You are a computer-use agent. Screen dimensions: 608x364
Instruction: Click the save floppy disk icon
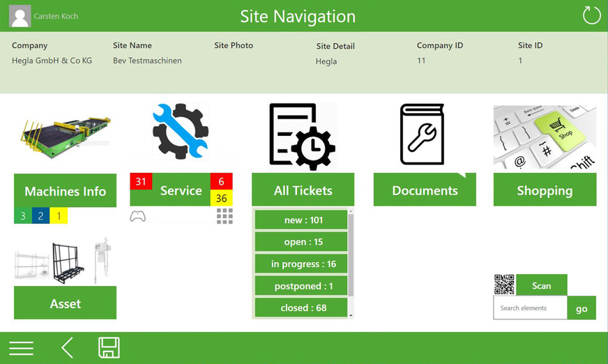(109, 348)
